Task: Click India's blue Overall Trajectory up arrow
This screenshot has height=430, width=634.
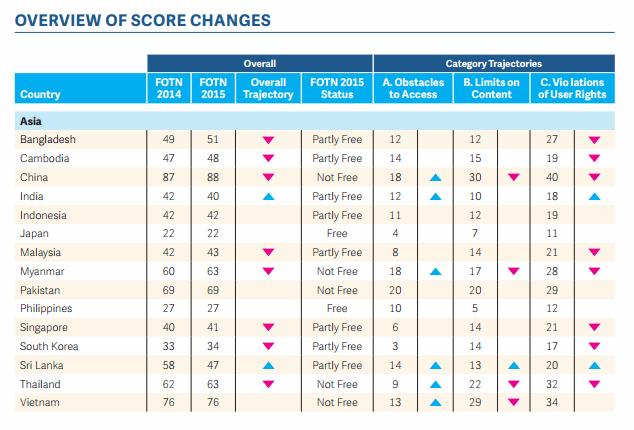Action: (x=267, y=197)
